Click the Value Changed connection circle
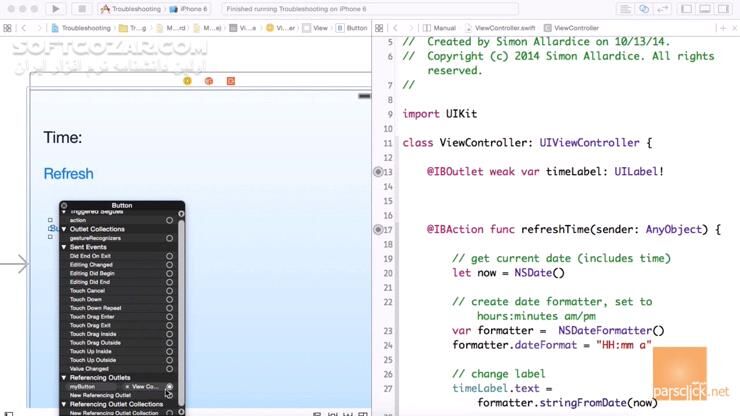 [169, 369]
